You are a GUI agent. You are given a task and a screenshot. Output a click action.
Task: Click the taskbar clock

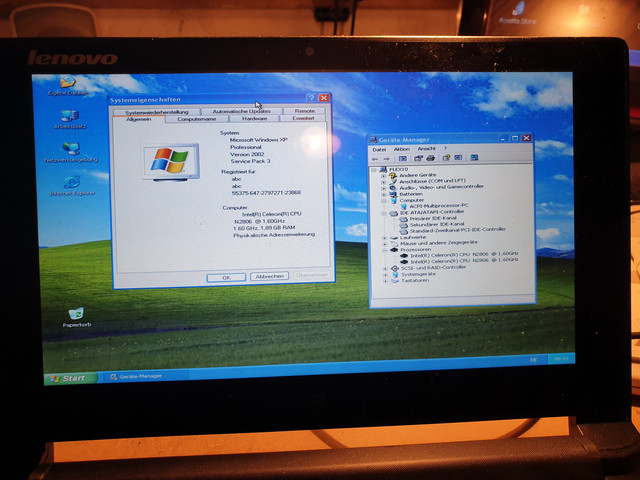(x=562, y=359)
